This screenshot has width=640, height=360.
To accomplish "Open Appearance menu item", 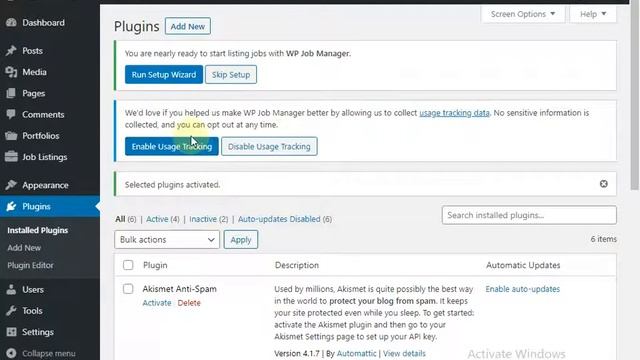I will (x=45, y=185).
